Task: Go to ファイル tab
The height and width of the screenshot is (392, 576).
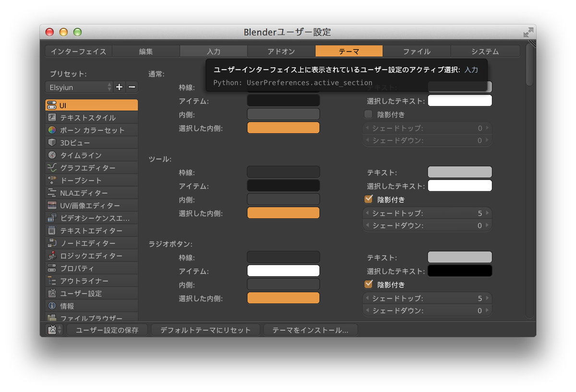Action: coord(417,51)
